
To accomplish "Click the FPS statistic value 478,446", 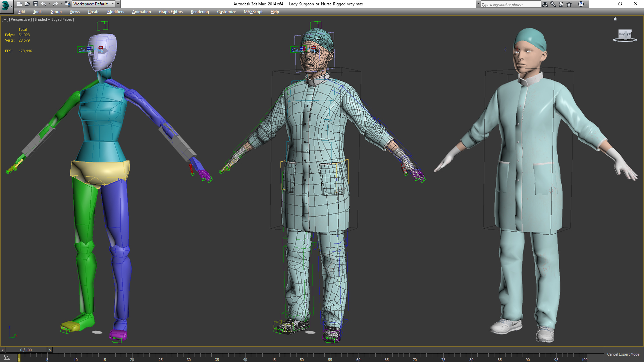I will coord(25,51).
